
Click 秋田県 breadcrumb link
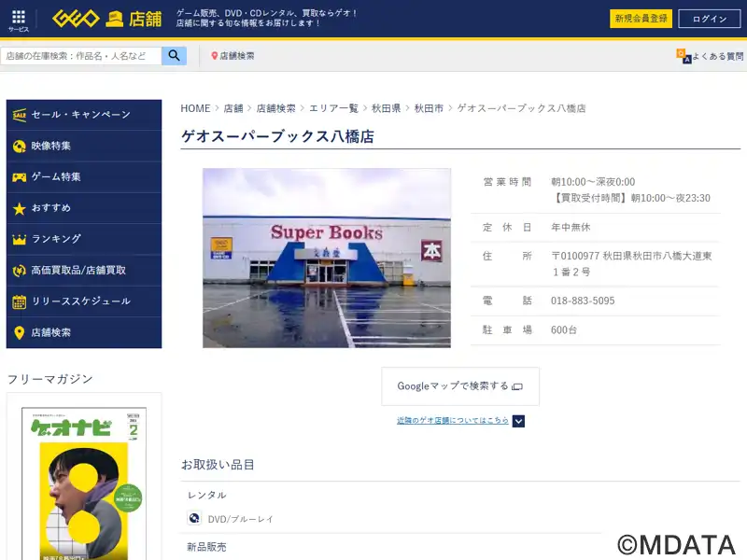pyautogui.click(x=386, y=108)
